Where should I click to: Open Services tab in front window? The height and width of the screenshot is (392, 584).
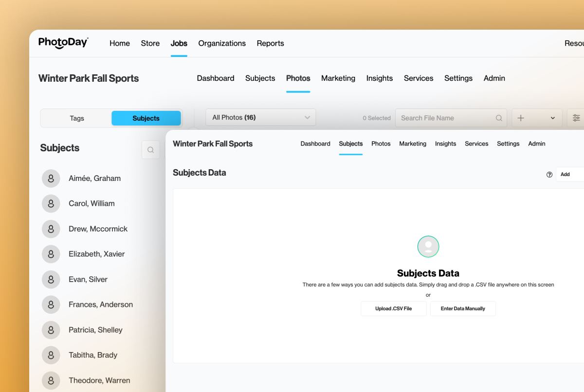click(x=476, y=144)
